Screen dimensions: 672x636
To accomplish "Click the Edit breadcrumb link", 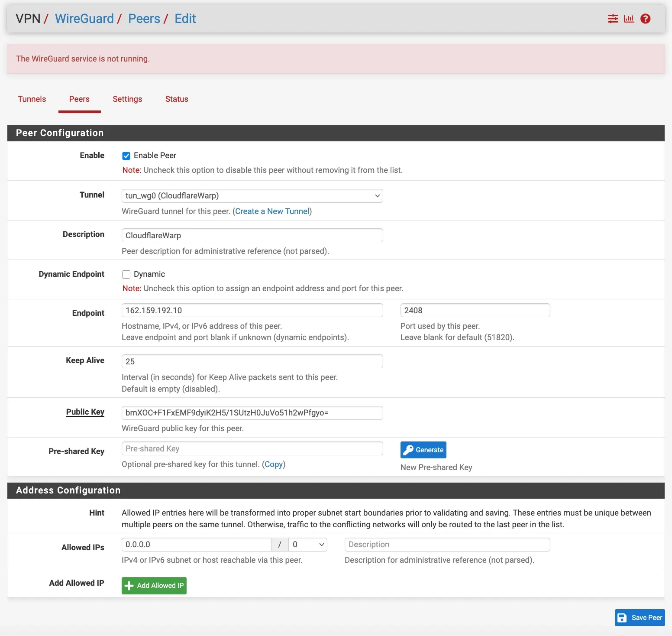I will pos(185,19).
